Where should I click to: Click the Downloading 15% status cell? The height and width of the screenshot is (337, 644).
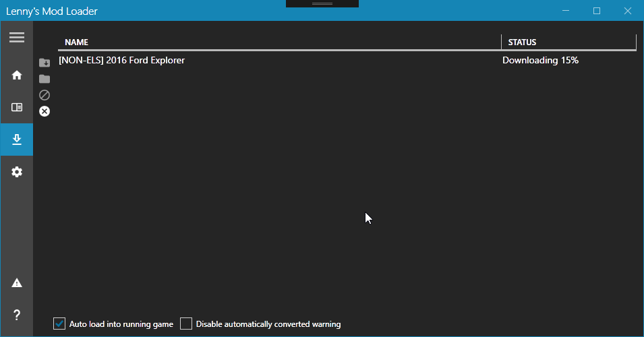(540, 60)
